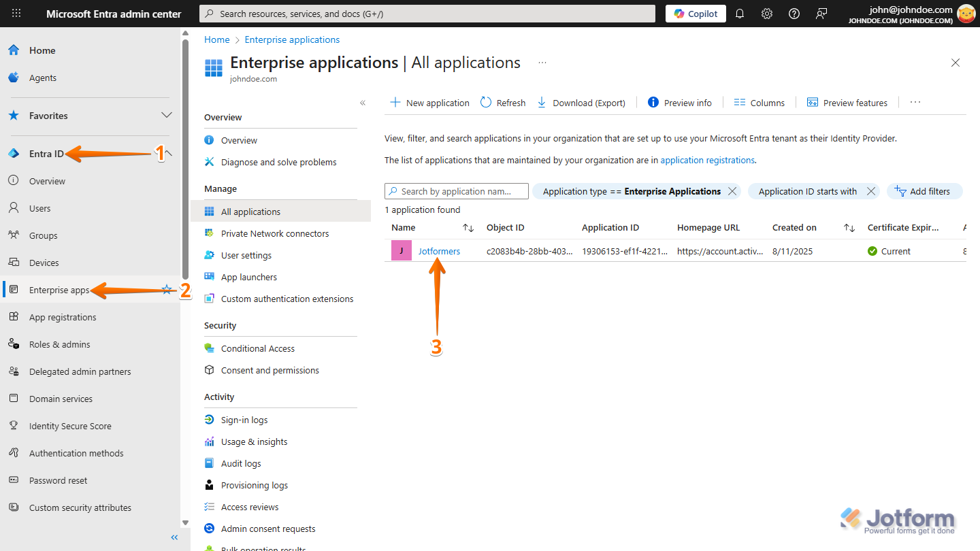Open the Jotformers application link
Image resolution: width=980 pixels, height=551 pixels.
(439, 251)
